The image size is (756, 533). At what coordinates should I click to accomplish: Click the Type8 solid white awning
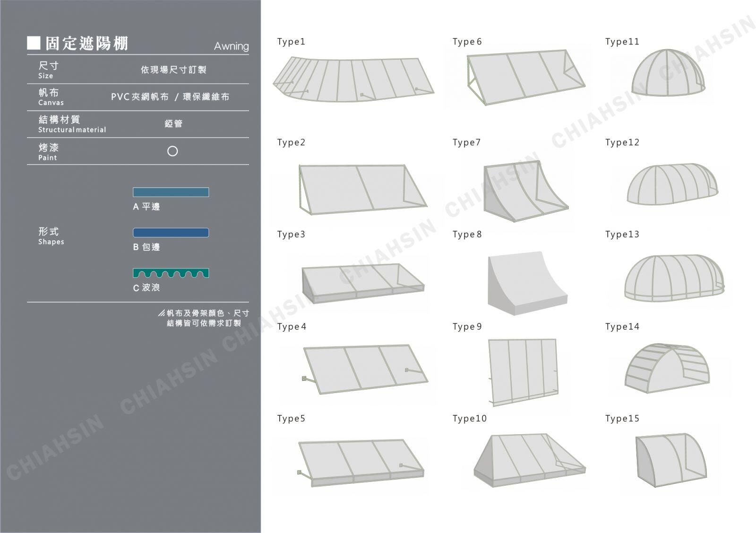(526, 283)
